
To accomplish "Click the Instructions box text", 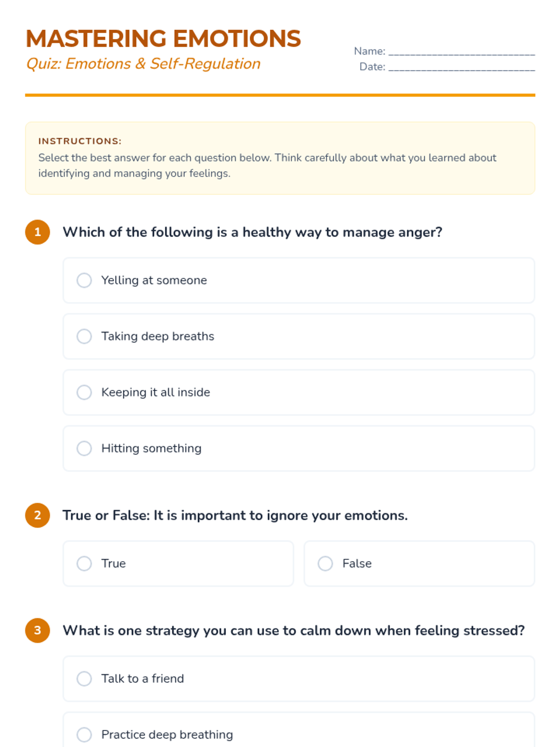I will pos(267,165).
